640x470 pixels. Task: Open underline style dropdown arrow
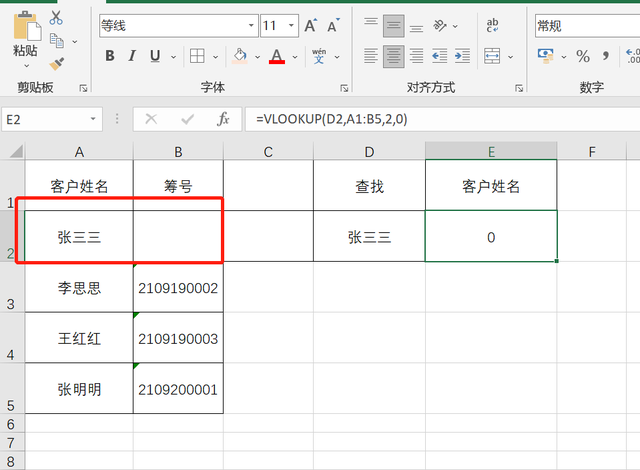click(173, 57)
